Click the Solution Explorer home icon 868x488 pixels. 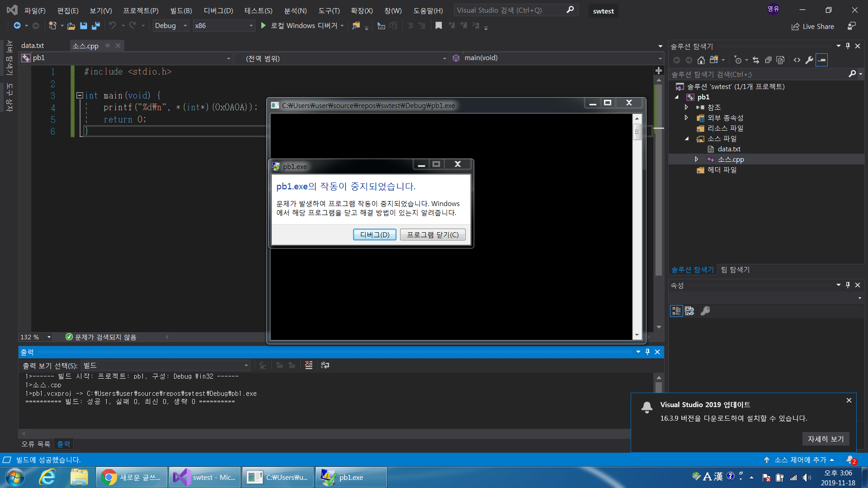[x=701, y=60]
